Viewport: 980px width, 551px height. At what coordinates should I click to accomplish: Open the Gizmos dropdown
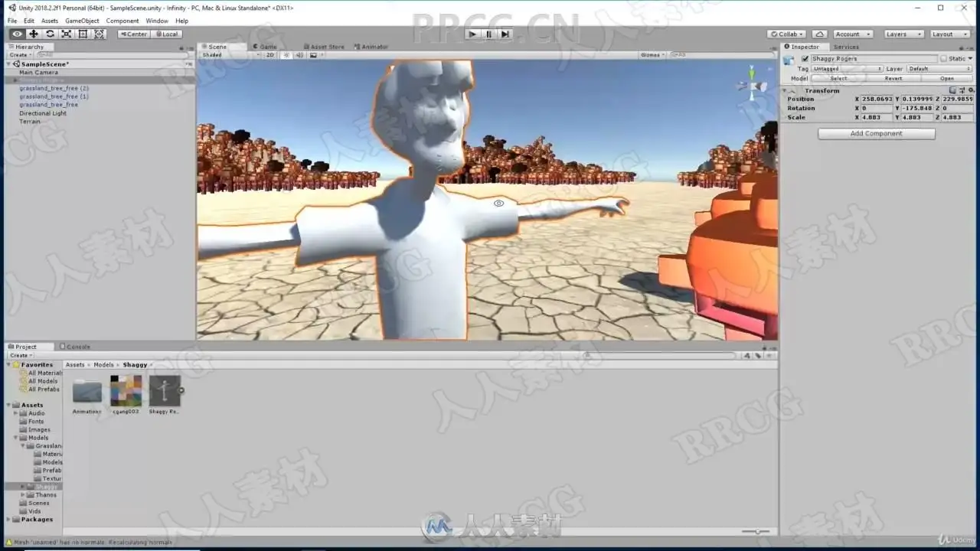tap(652, 55)
